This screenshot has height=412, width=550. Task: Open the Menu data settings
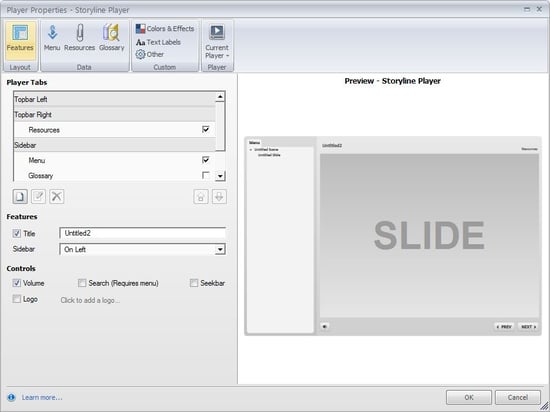click(52, 38)
